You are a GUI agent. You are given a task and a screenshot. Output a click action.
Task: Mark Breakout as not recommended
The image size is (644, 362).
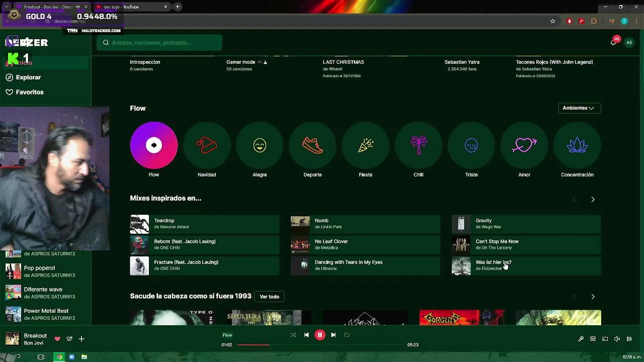(x=69, y=339)
